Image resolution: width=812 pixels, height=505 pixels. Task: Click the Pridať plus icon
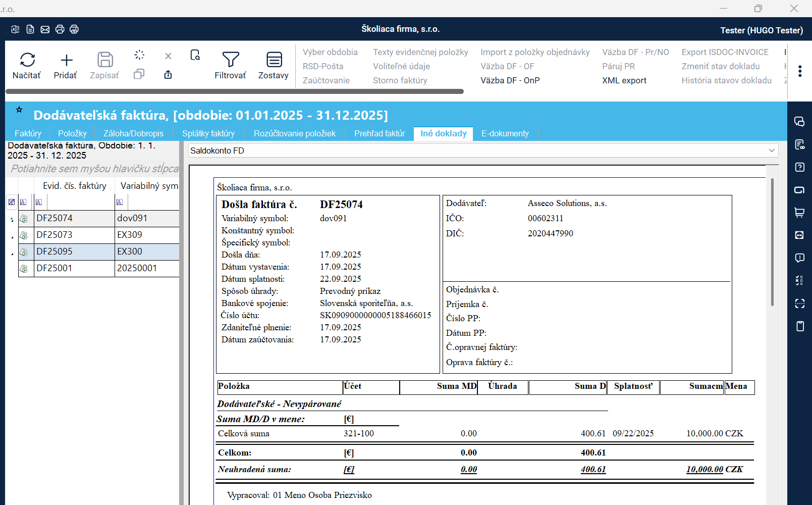click(66, 60)
